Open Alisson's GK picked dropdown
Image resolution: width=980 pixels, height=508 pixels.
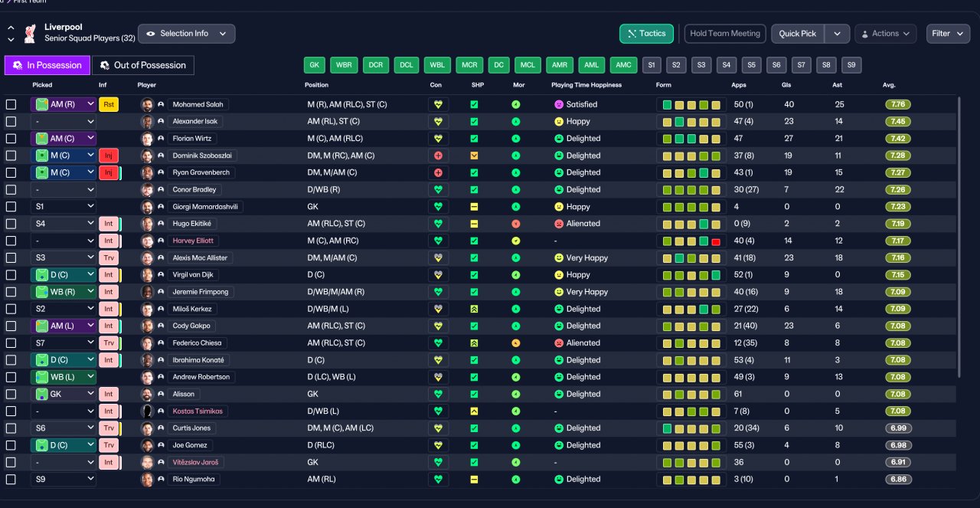[64, 394]
